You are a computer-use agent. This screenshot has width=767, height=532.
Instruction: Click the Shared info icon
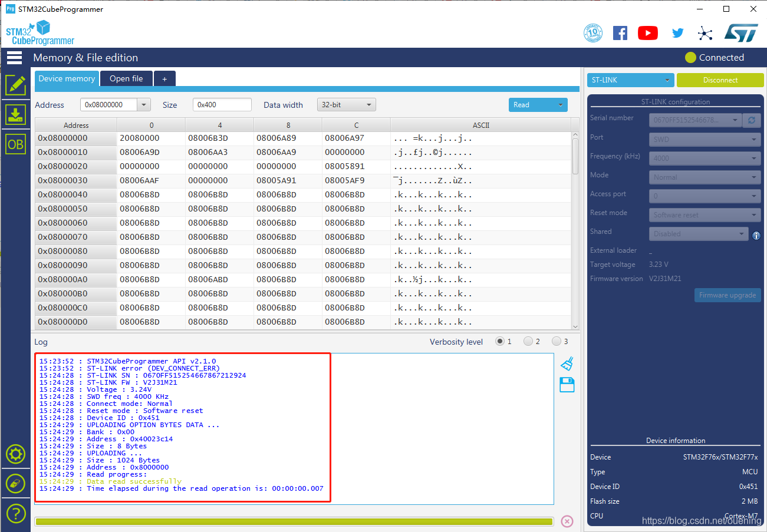click(756, 236)
